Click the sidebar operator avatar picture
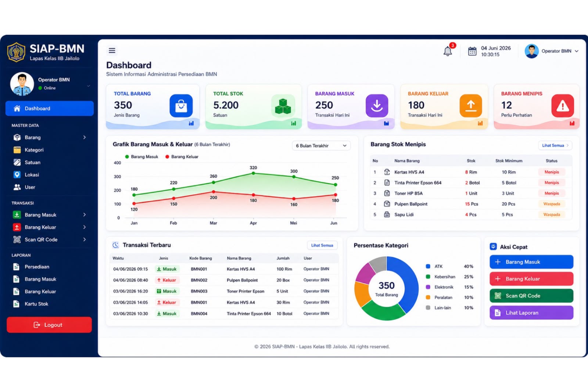The image size is (588, 392). pos(22,84)
